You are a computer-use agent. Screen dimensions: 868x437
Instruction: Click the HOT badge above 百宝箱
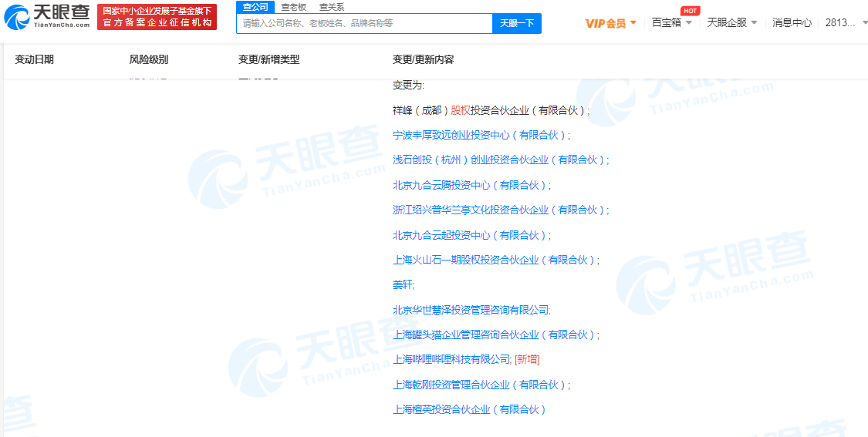point(689,11)
